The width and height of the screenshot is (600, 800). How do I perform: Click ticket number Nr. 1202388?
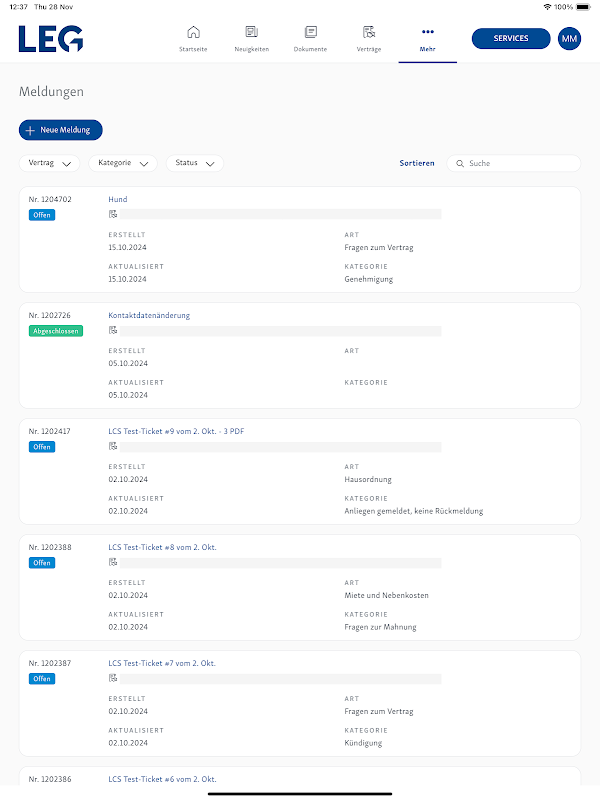pyautogui.click(x=50, y=547)
